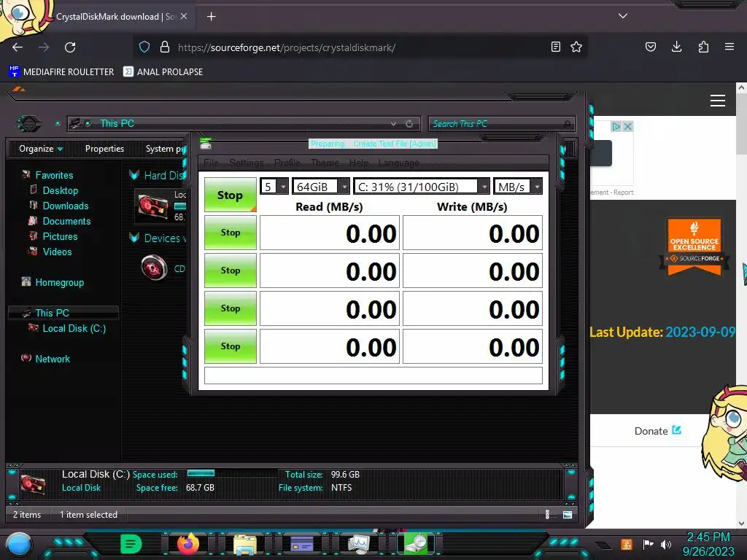Open Firefox tracking protection shield

pyautogui.click(x=144, y=47)
